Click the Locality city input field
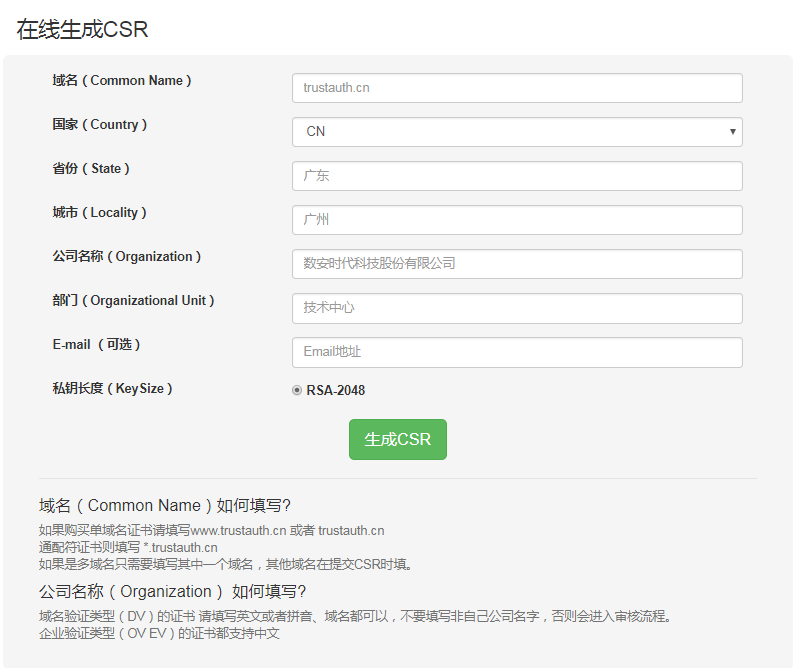Image resolution: width=805 pixels, height=668 pixels. click(x=517, y=220)
